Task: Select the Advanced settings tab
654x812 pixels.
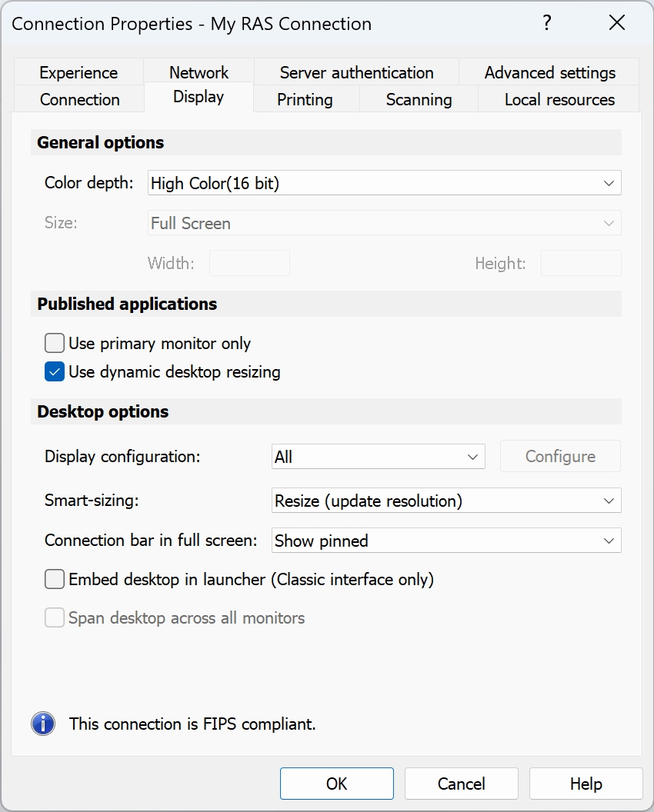Action: [x=549, y=72]
